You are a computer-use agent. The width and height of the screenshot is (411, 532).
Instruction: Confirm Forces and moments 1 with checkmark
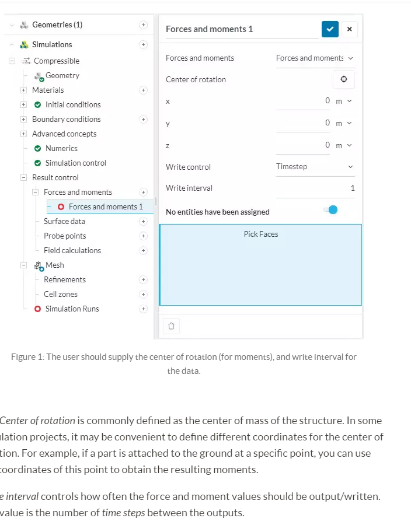330,29
